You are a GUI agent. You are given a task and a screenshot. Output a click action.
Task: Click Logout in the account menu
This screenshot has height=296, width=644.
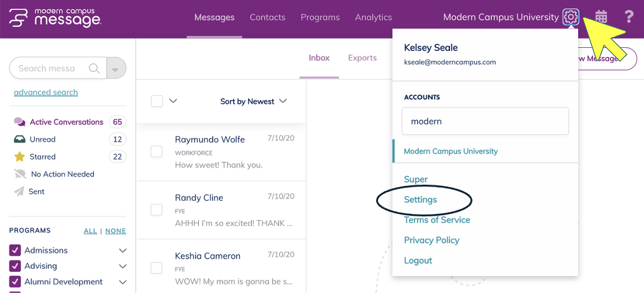point(418,261)
